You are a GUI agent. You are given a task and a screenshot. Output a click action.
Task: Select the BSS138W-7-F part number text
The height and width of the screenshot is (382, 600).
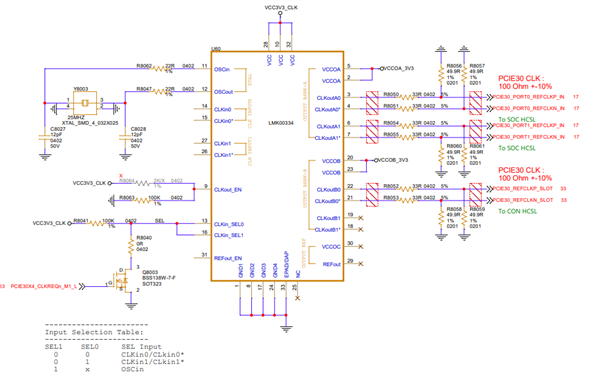(x=159, y=278)
